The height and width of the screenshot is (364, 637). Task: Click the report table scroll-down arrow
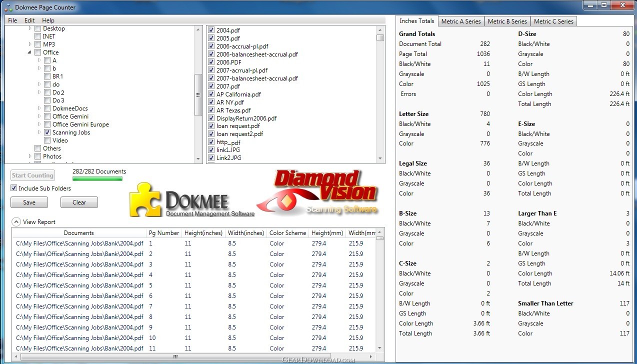pos(380,348)
